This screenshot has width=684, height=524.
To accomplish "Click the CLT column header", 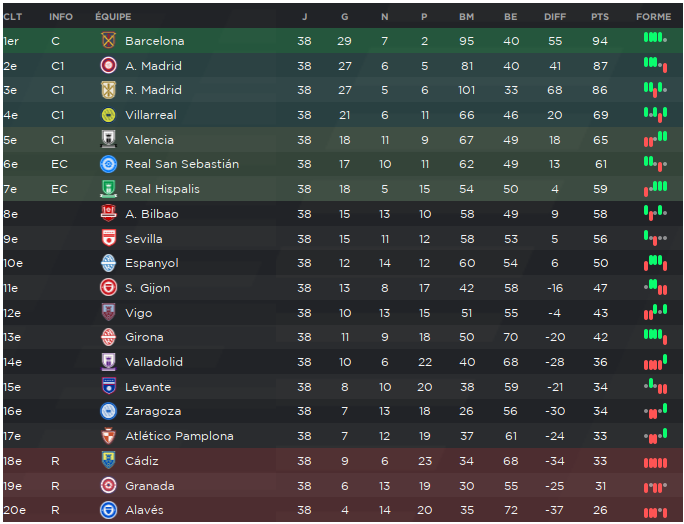I will (13, 17).
